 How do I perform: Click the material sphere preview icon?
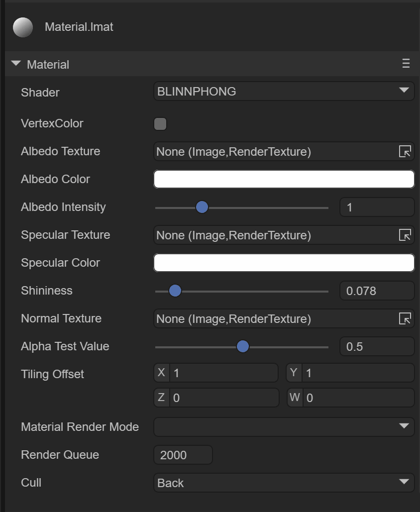[23, 27]
